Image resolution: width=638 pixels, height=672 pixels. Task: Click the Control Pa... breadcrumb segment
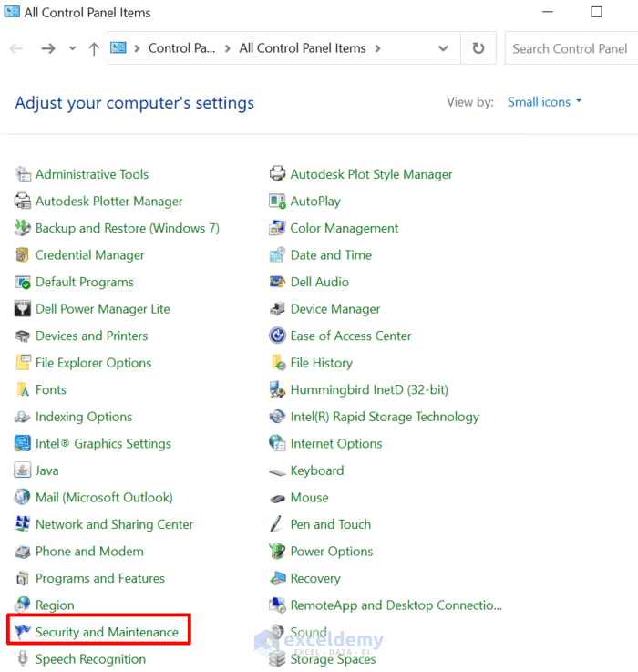[181, 48]
